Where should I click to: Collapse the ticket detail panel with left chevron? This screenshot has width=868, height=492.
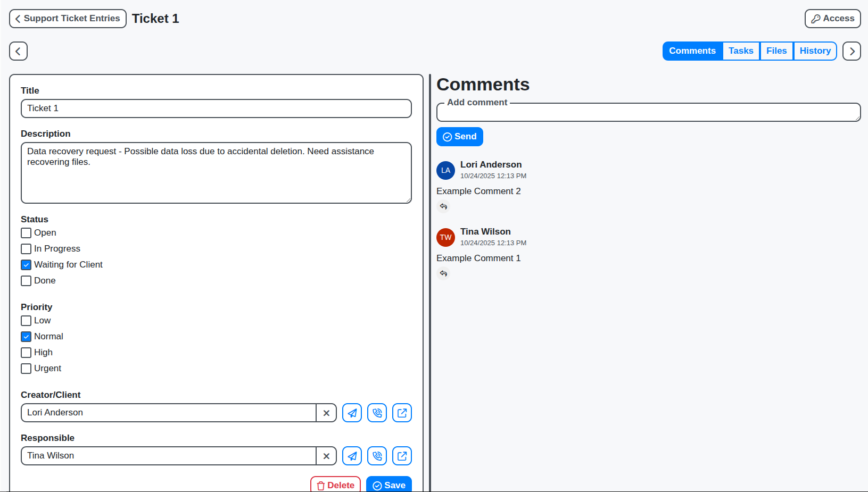[x=18, y=51]
